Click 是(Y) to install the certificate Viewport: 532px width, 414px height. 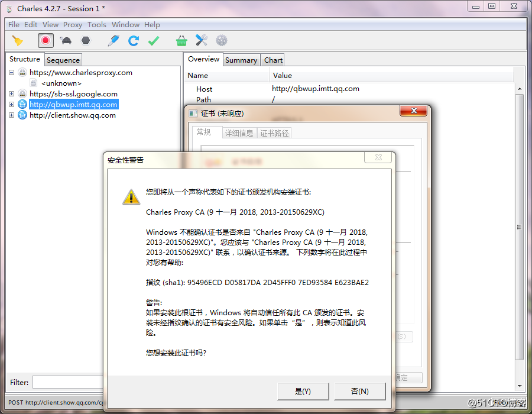pyautogui.click(x=303, y=392)
